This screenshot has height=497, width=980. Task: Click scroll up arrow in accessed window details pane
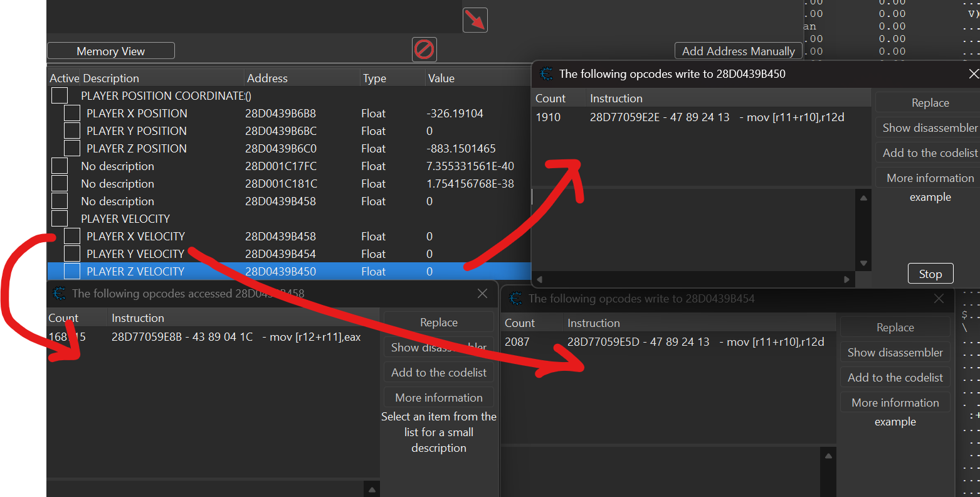click(x=372, y=489)
